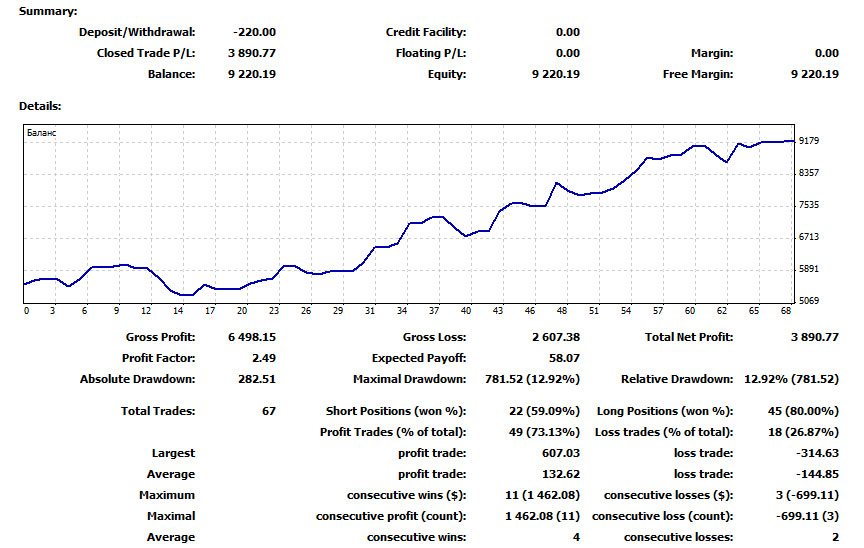Select the Deposit/Withdrawal label

137,32
